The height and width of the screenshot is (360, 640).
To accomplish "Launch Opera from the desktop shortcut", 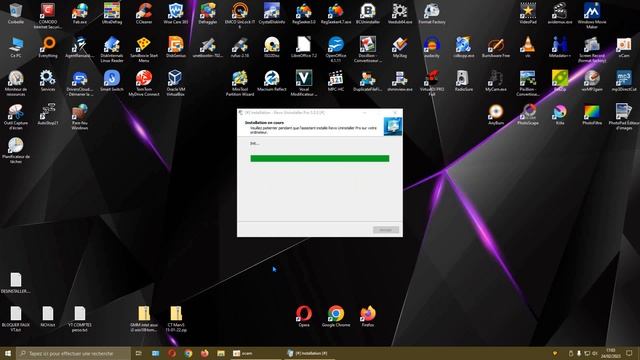I will click(304, 316).
